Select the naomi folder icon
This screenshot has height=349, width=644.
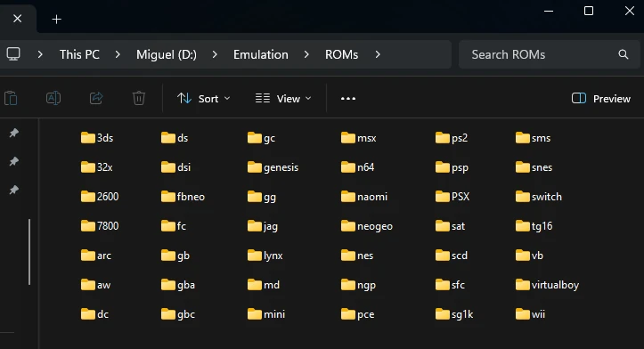348,196
